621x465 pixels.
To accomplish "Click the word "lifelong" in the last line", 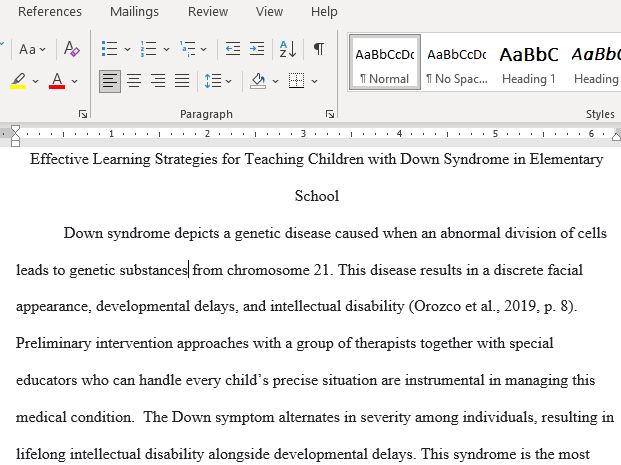I will [40, 454].
